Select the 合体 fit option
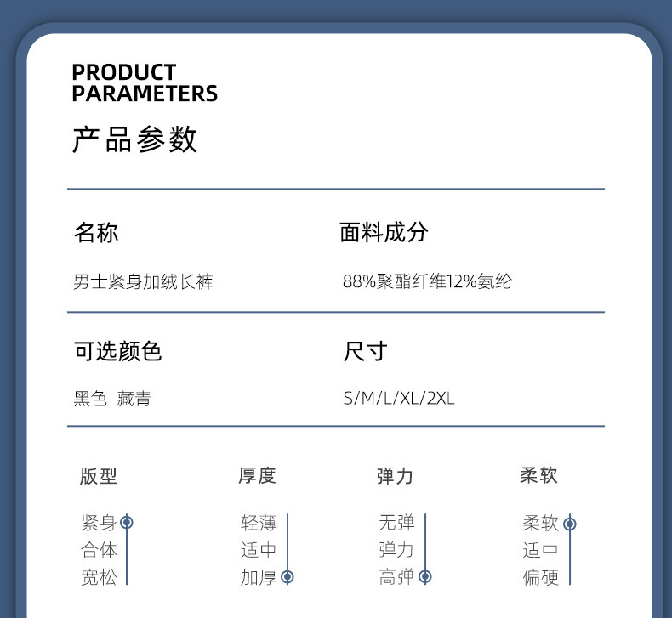This screenshot has height=618, width=672. click(99, 550)
